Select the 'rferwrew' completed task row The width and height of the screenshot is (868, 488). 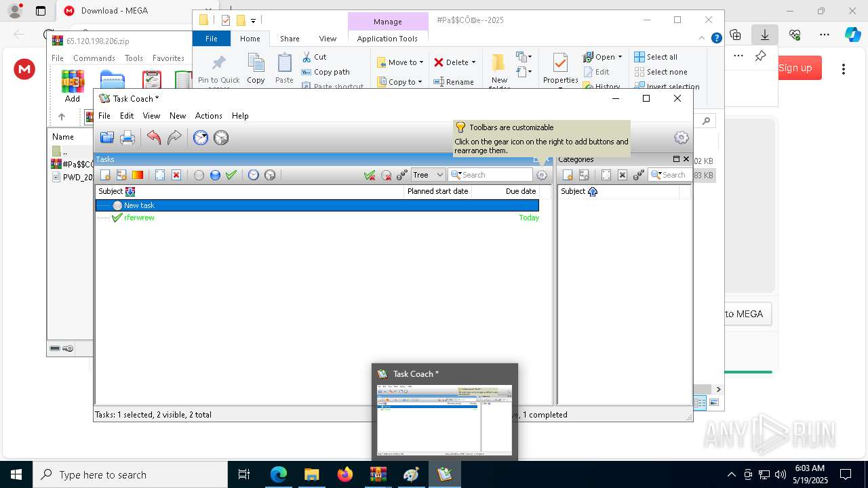point(317,218)
